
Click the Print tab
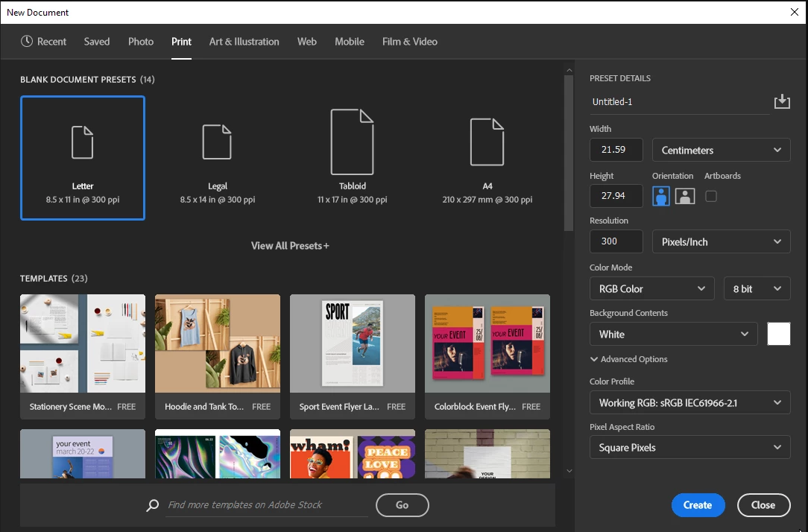pos(181,42)
